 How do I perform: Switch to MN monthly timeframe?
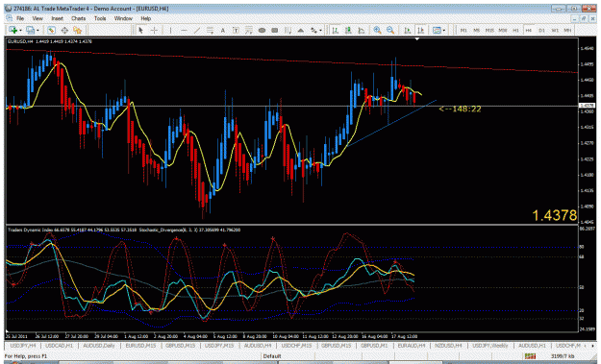pyautogui.click(x=567, y=30)
